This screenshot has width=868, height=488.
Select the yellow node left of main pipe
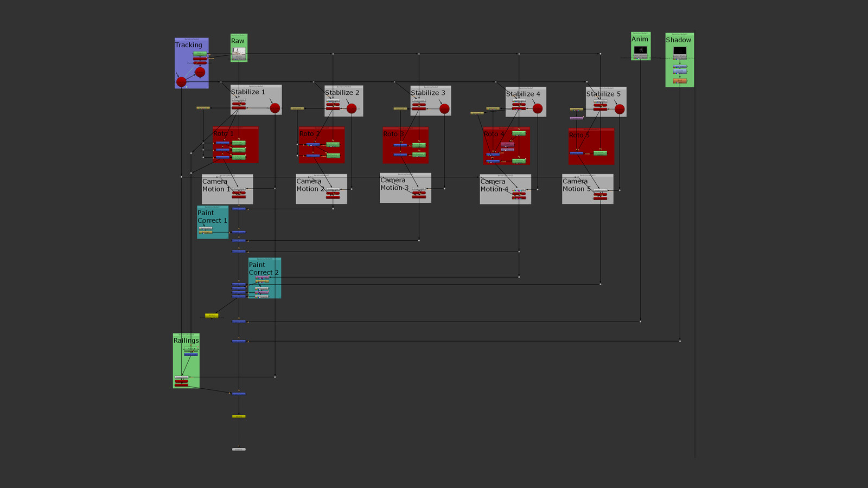(212, 316)
